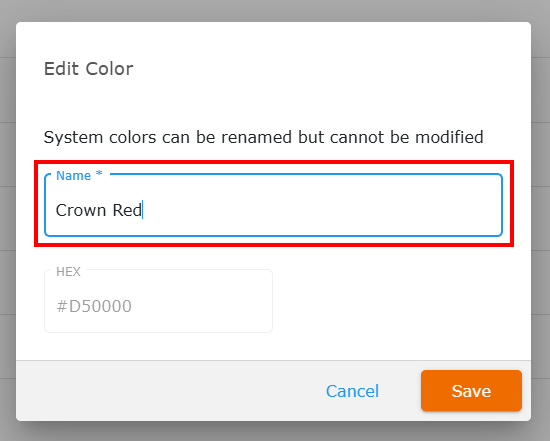This screenshot has width=550, height=441.
Task: Click the system colors notice text
Action: coord(263,137)
